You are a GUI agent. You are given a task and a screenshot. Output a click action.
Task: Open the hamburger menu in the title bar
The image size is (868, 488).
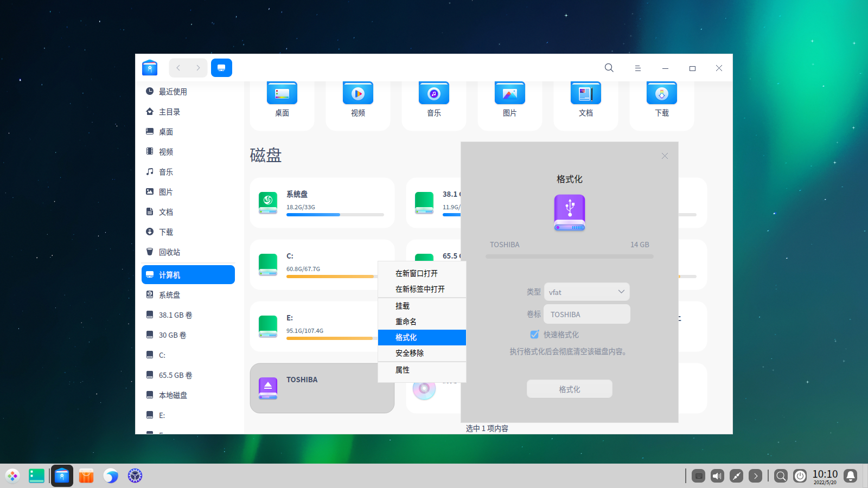point(637,68)
